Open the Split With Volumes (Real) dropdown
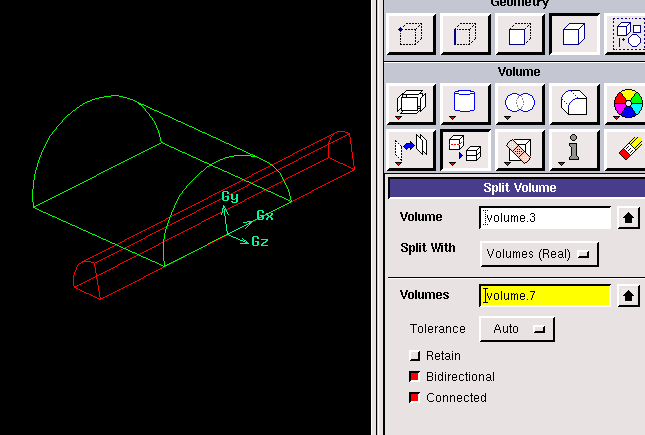Screen dimensions: 645x435 pos(540,254)
